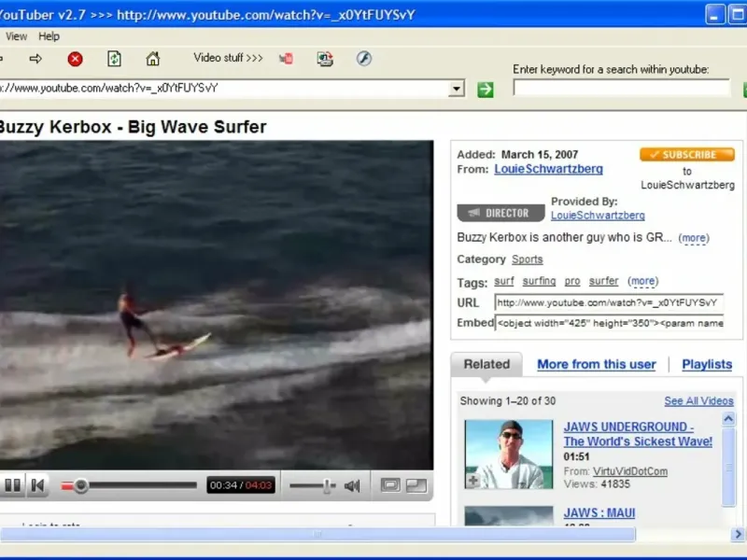747x560 pixels.
Task: Click the surfer tag link
Action: [603, 281]
